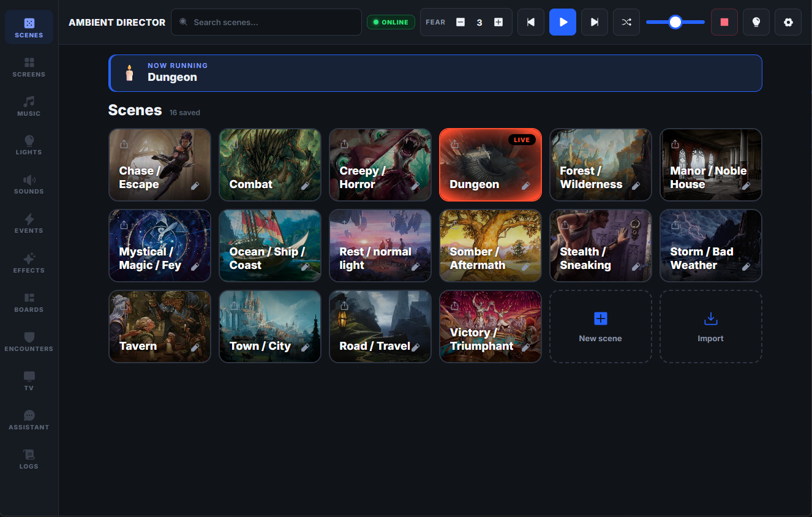Click the Search scenes field
This screenshot has height=517, width=812.
tap(266, 22)
